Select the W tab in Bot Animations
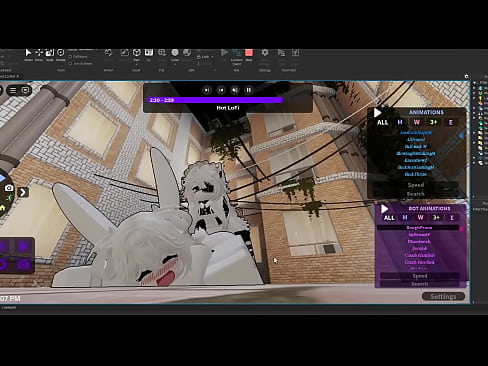The width and height of the screenshot is (488, 366). click(421, 217)
